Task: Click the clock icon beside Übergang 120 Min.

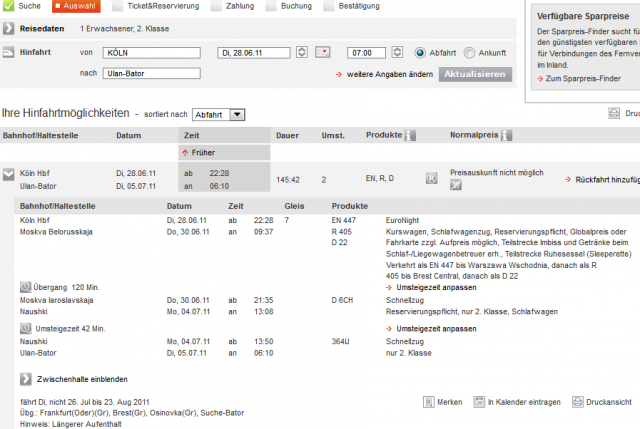Action: point(26,286)
